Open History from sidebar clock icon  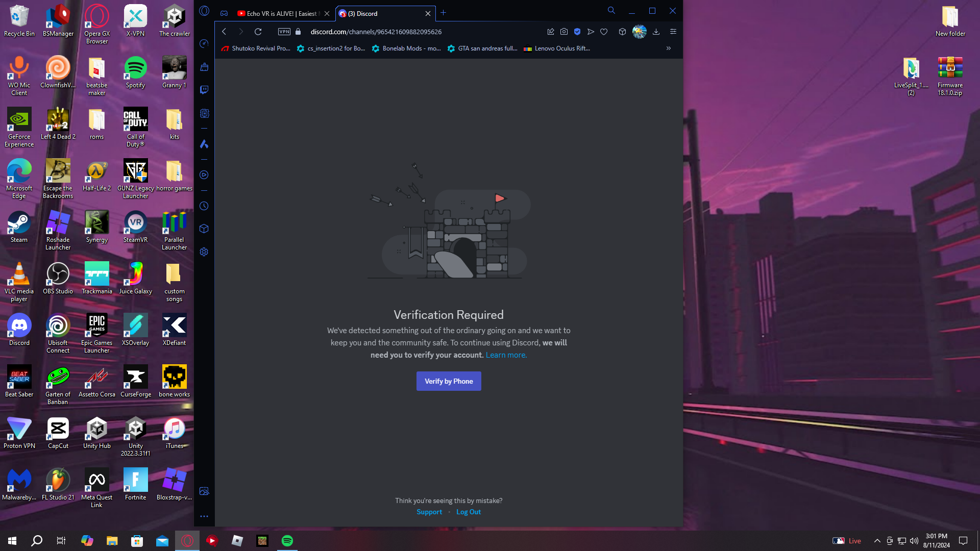204,206
